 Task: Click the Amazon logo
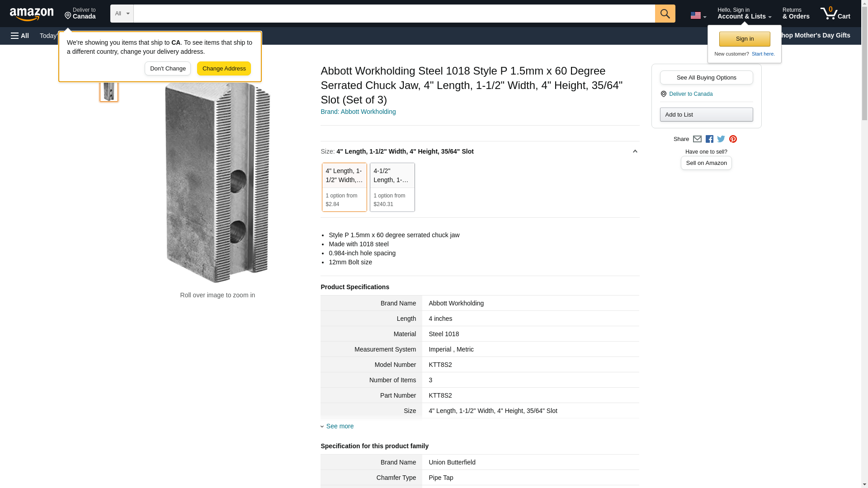pos(32,14)
